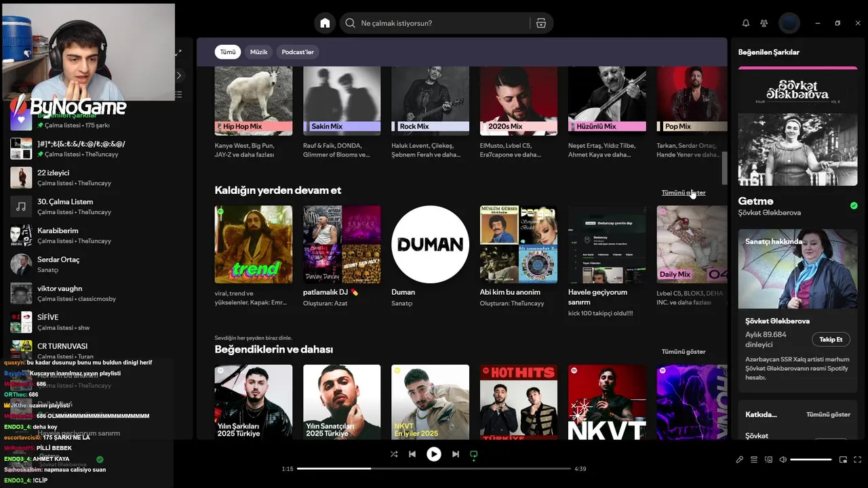
Task: Switch the library list view icon
Action: [179, 95]
